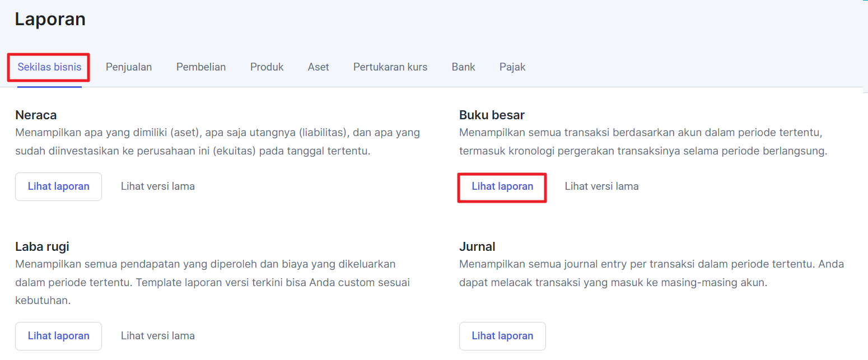Viewport: 868px width, 360px height.
Task: Switch to Pertukaran kurs tab
Action: (x=390, y=67)
